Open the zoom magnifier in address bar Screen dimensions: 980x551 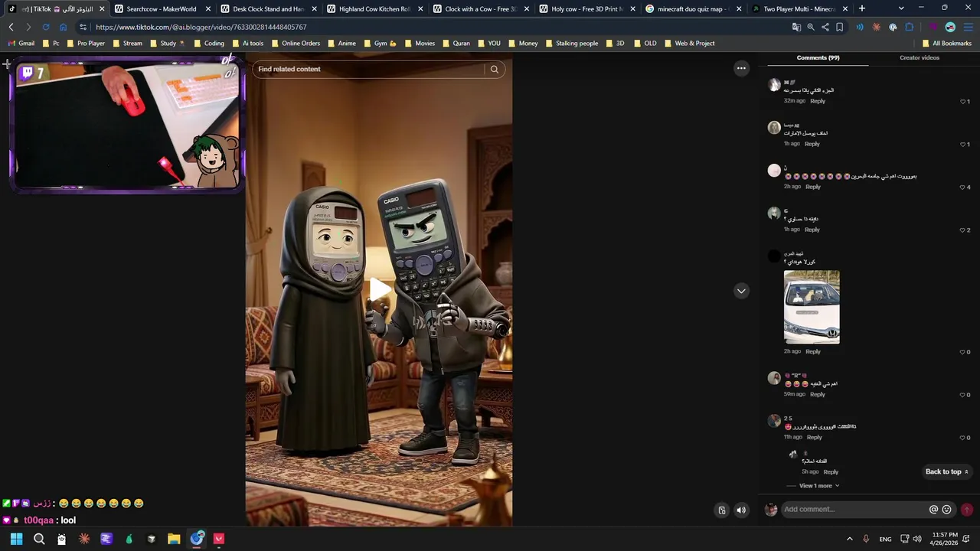[x=811, y=27]
